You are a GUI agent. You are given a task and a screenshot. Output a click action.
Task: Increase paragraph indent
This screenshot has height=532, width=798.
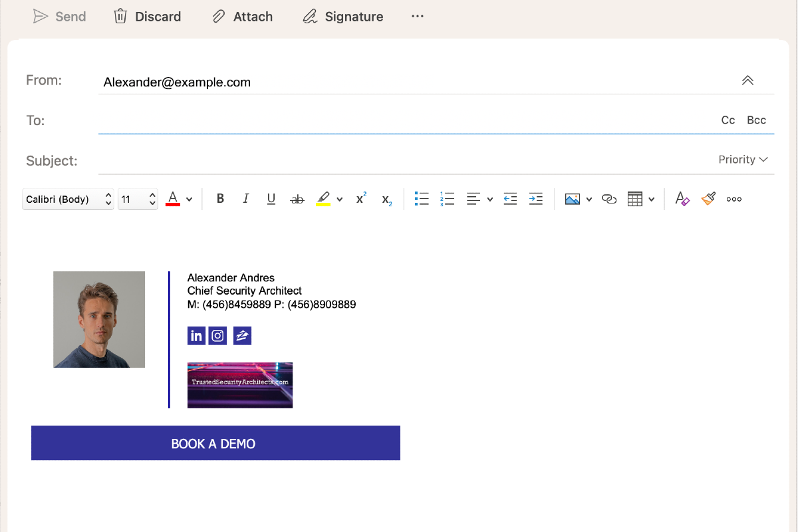(536, 199)
